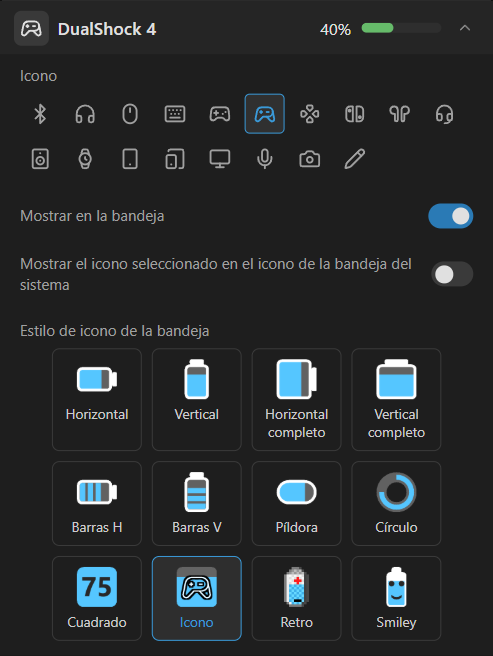Click the Estilo de icono de la bandeja label

pos(115,331)
